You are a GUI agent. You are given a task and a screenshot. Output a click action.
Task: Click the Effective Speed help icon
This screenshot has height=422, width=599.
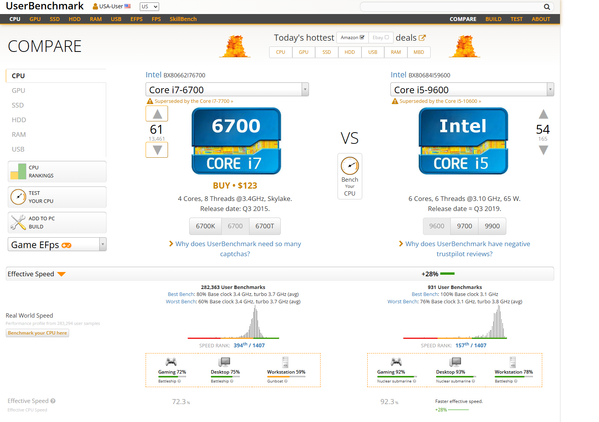click(53, 401)
